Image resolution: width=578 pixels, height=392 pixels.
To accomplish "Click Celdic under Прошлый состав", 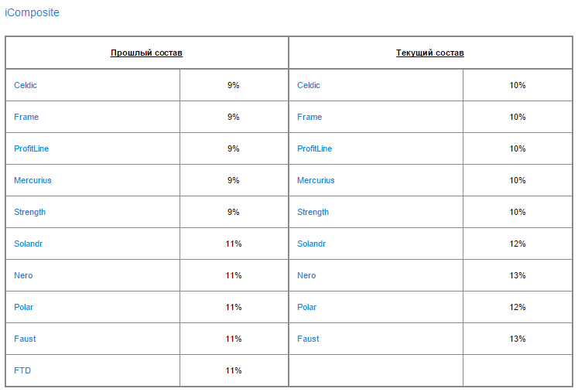I will coord(26,85).
